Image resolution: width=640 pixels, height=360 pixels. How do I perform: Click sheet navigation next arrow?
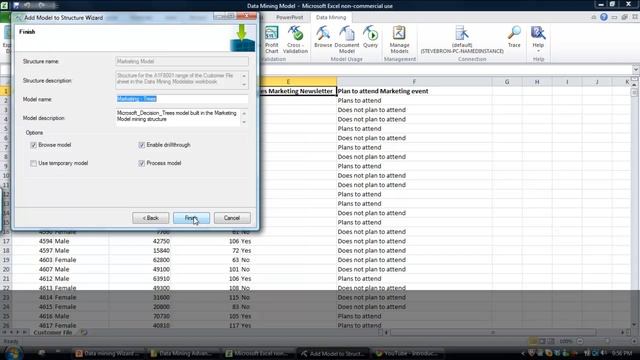point(18,333)
